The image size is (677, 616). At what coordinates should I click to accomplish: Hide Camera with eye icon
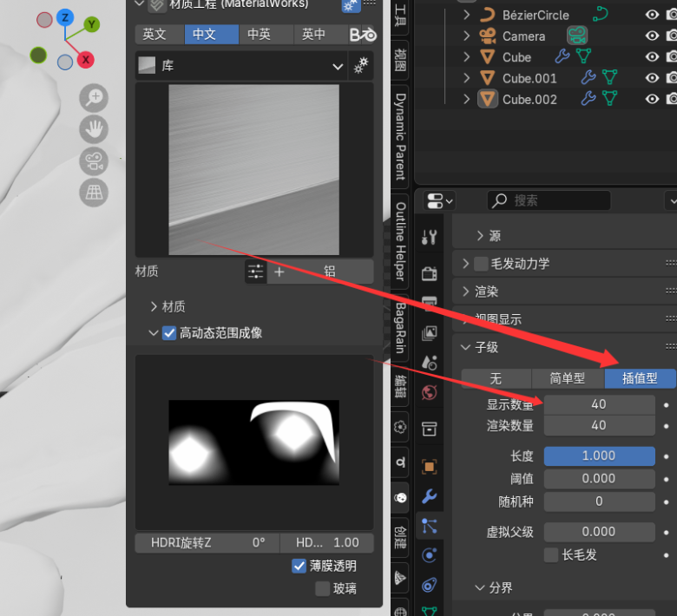point(652,36)
